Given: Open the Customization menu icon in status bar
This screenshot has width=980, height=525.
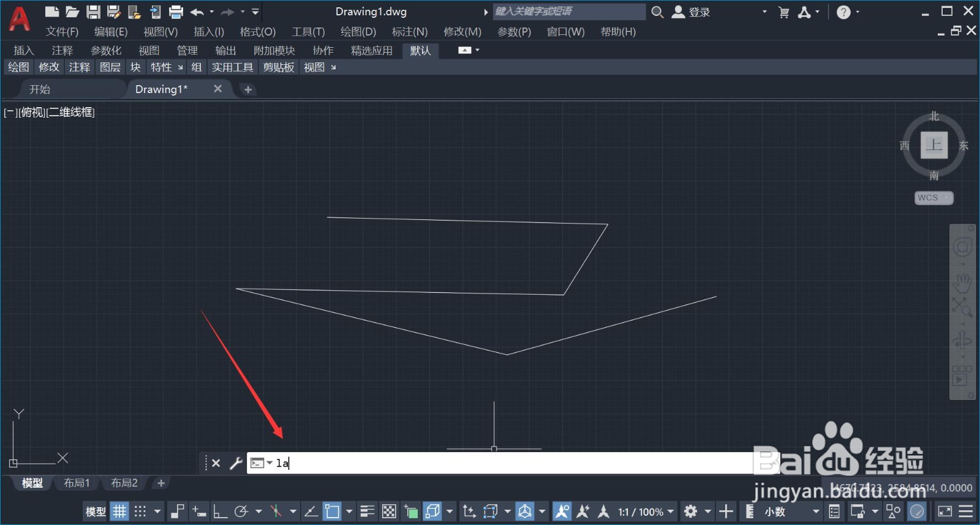Looking at the screenshot, I should pos(966,512).
